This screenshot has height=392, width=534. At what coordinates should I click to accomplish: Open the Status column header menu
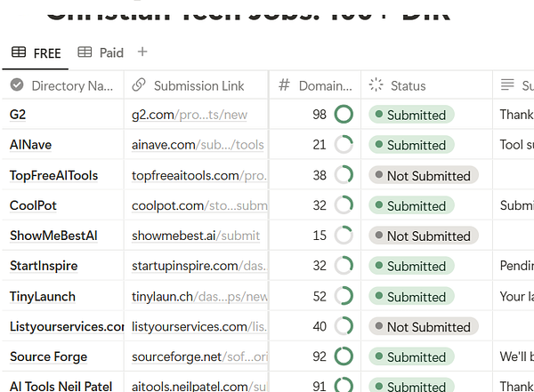[426, 85]
